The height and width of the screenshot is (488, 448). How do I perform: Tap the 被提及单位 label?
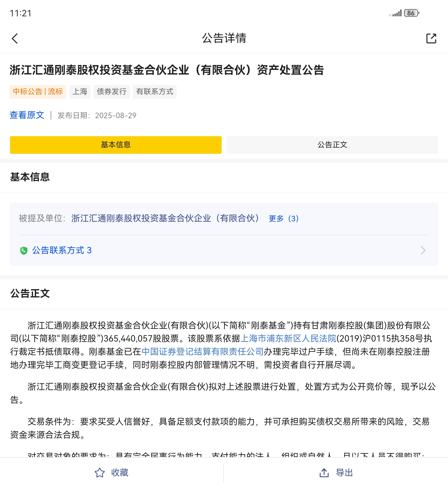42,218
